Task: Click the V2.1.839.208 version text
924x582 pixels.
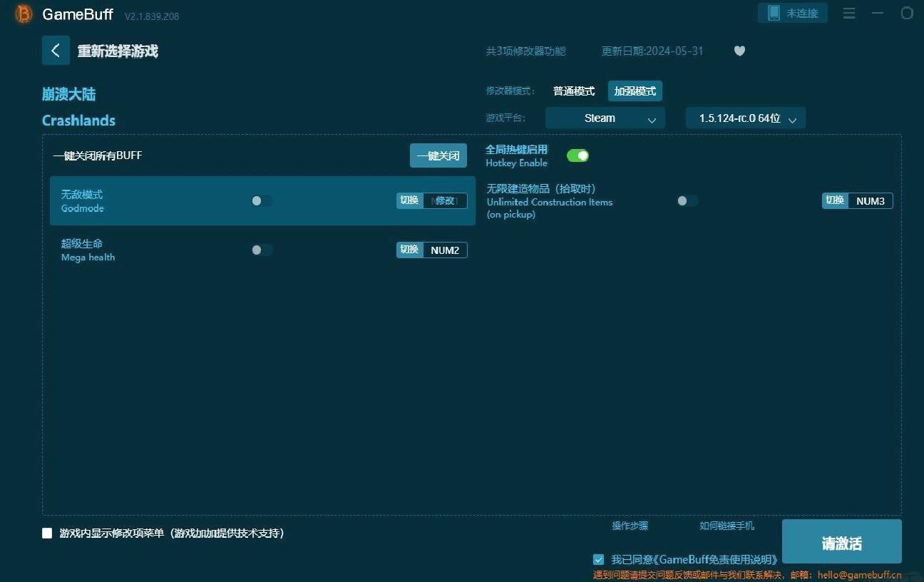Action: click(152, 16)
